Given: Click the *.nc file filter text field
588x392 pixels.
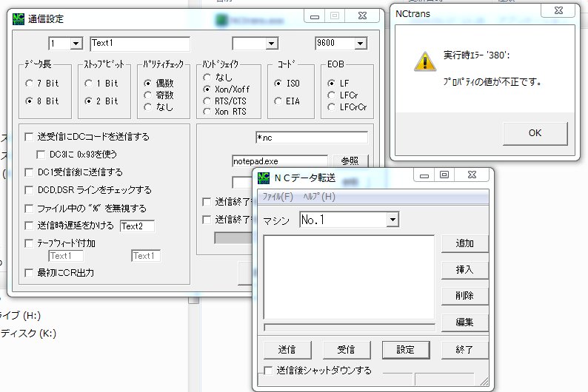Looking at the screenshot, I should [x=310, y=138].
